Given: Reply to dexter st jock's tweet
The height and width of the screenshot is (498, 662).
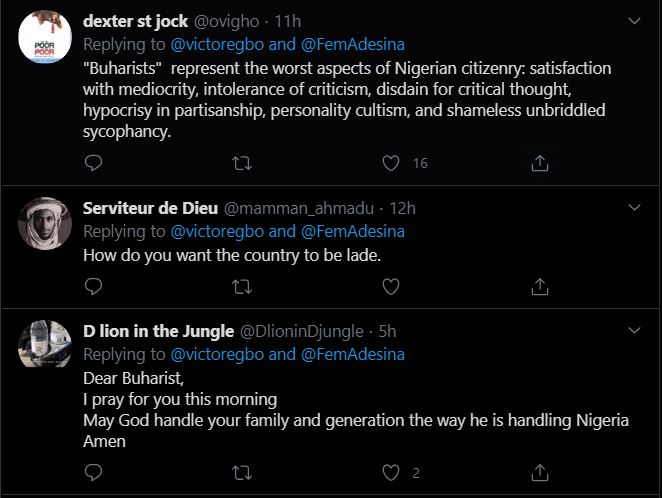Looking at the screenshot, I should coord(93,162).
